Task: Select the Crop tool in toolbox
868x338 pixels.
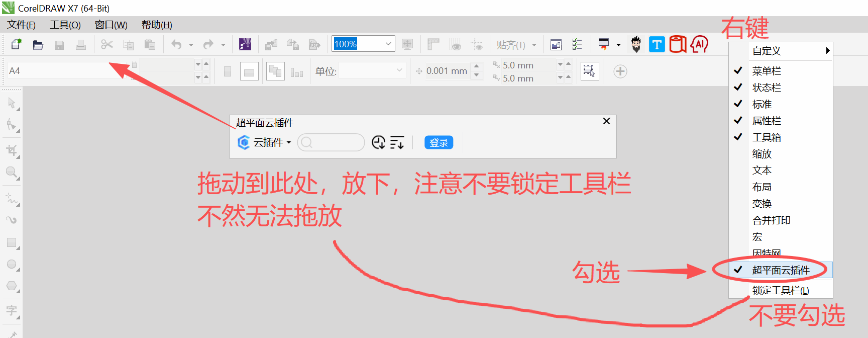Action: (12, 150)
